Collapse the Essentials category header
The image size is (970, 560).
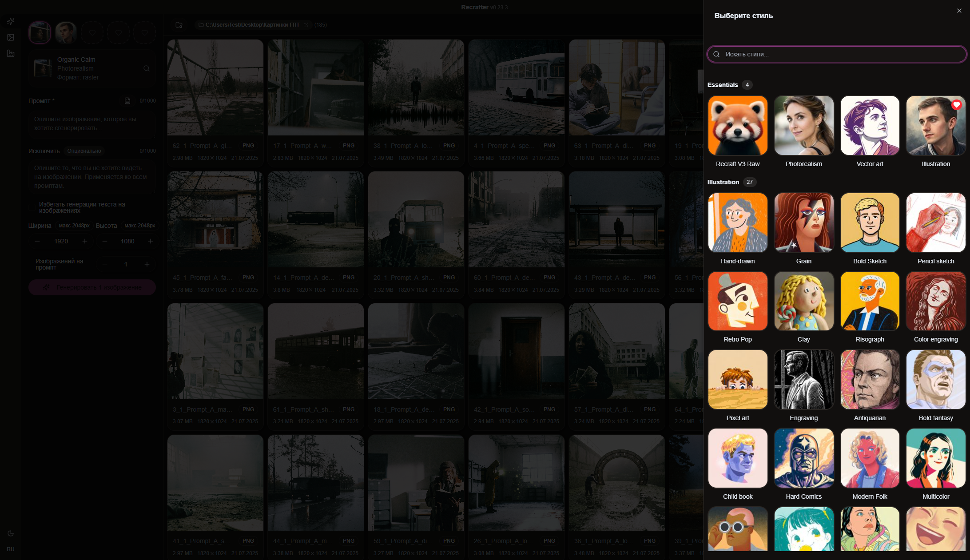click(x=723, y=85)
